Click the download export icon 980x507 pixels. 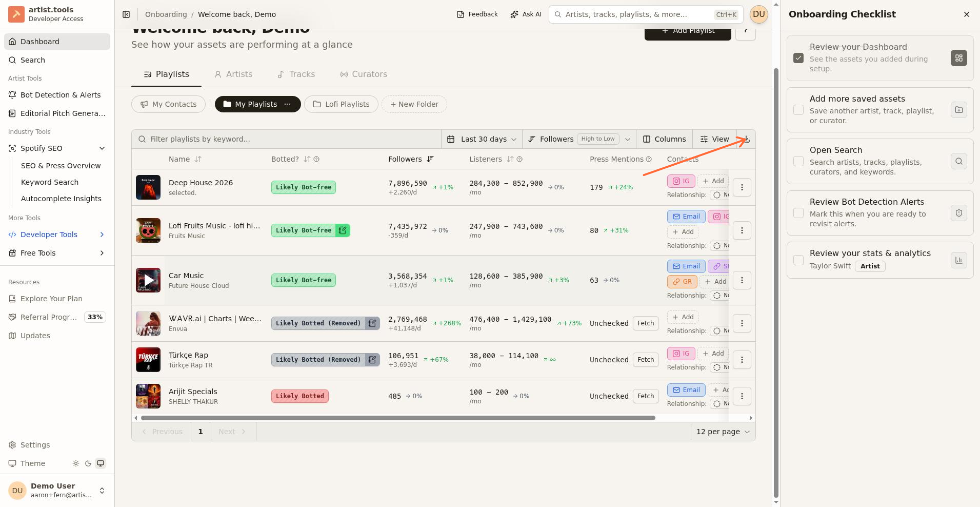tap(746, 139)
